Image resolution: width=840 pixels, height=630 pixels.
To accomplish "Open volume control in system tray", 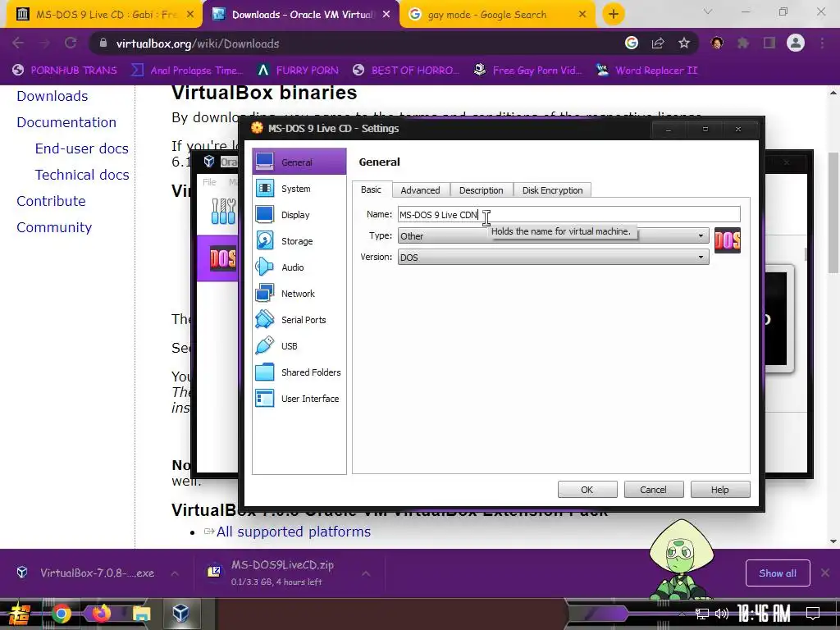I will coord(722,614).
